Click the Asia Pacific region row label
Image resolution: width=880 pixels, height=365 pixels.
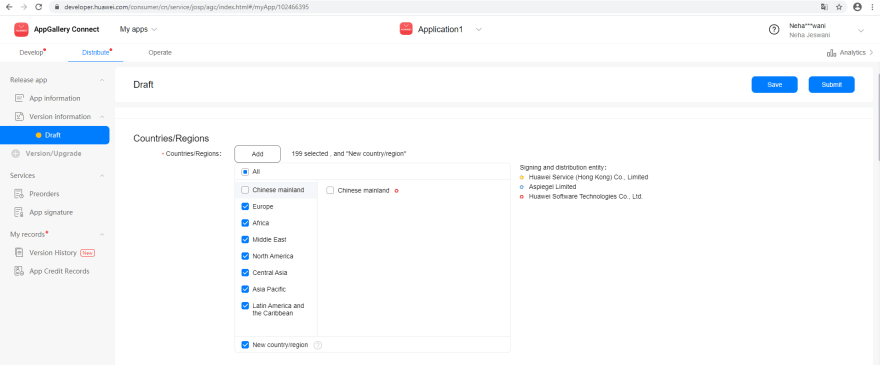pyautogui.click(x=269, y=289)
